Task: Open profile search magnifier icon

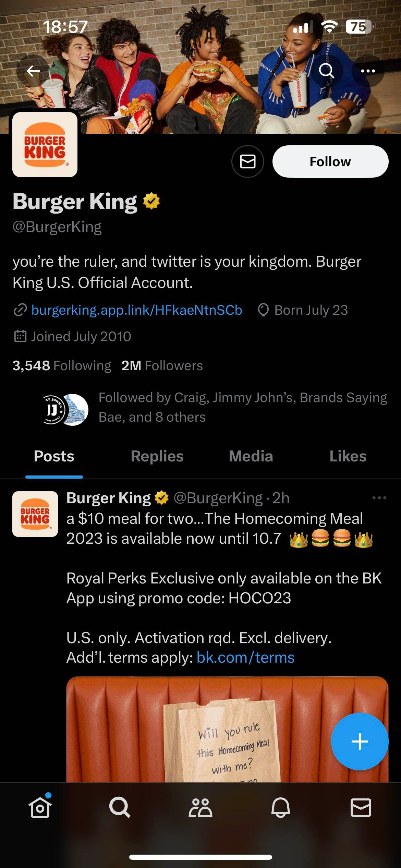Action: click(x=326, y=71)
